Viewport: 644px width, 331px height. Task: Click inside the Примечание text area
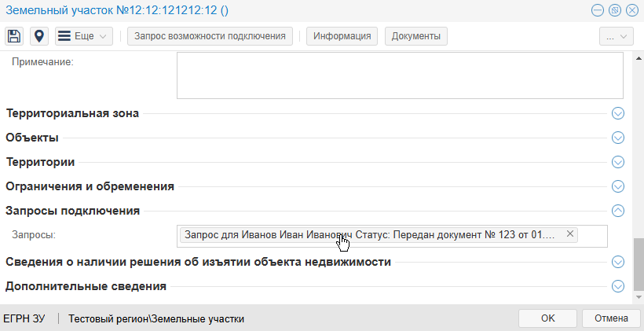pos(400,75)
